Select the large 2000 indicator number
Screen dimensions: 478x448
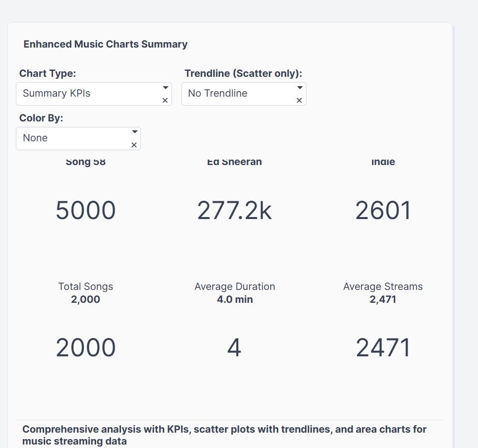pos(86,348)
